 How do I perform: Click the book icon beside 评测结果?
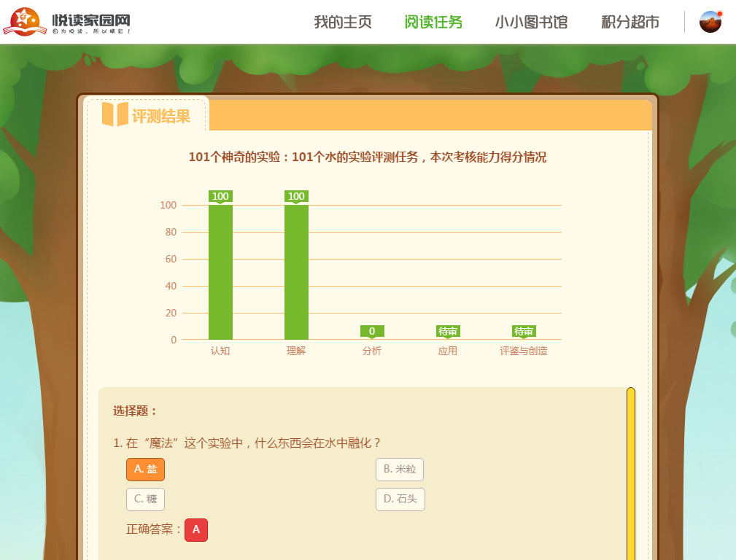(115, 114)
